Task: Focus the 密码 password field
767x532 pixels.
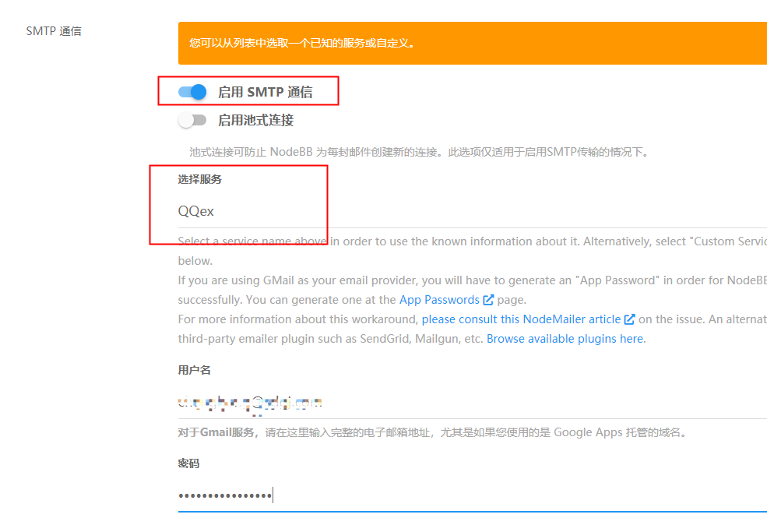Action: pyautogui.click(x=473, y=496)
